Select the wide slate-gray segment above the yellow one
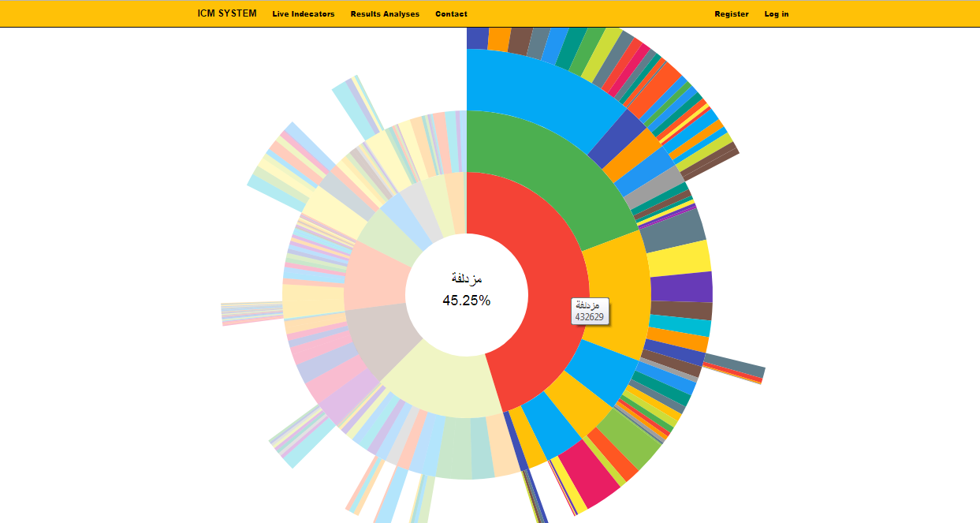The image size is (980, 523). (674, 227)
